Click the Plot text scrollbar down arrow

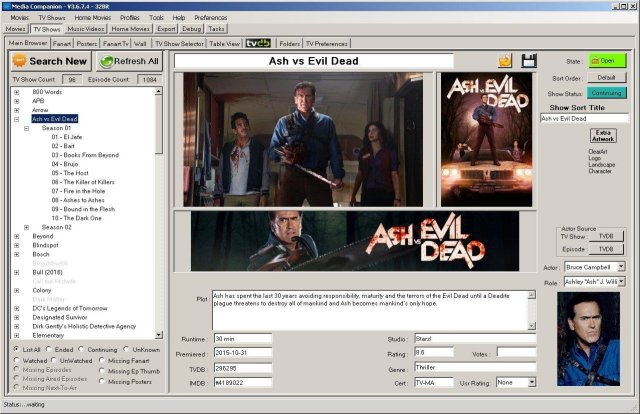click(531, 325)
